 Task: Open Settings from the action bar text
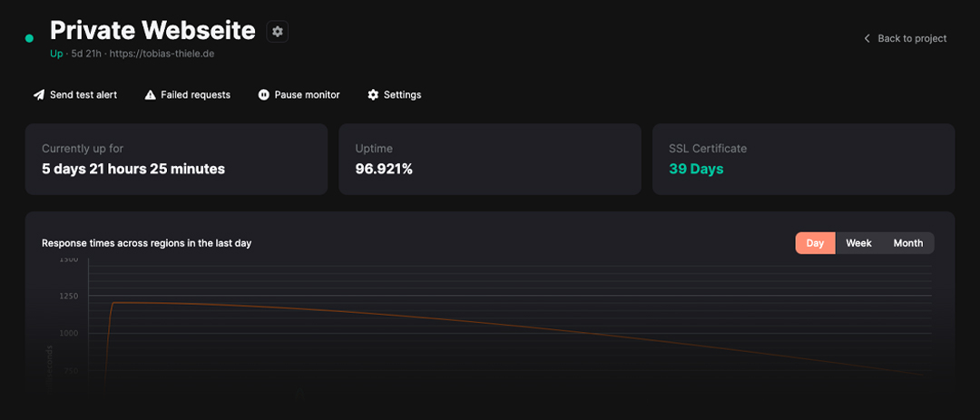402,94
